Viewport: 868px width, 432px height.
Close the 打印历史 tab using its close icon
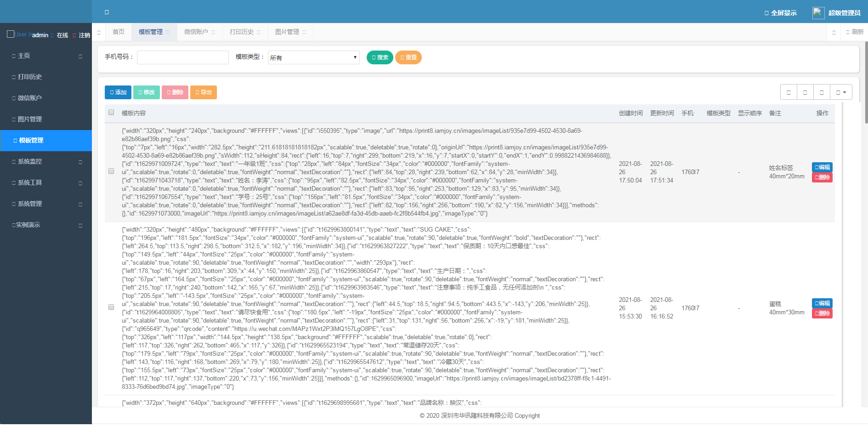coord(259,32)
